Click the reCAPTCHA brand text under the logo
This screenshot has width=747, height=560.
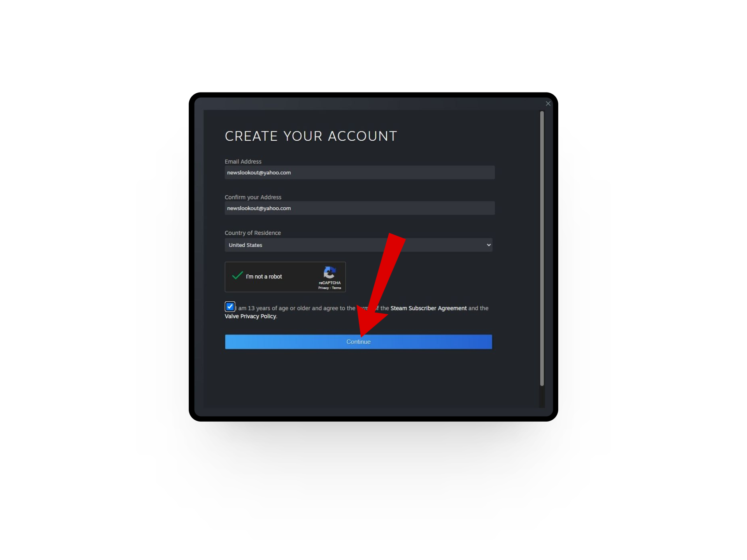[330, 283]
